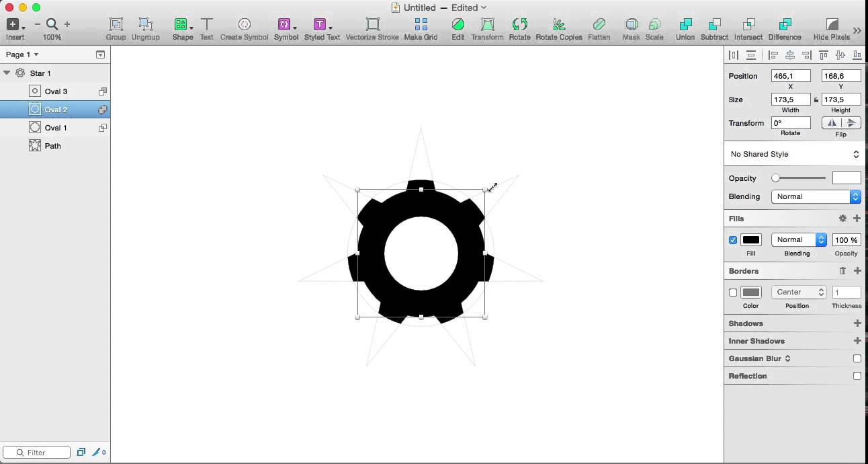This screenshot has height=464, width=868.
Task: Open the fill Blending mode dropdown
Action: [798, 239]
